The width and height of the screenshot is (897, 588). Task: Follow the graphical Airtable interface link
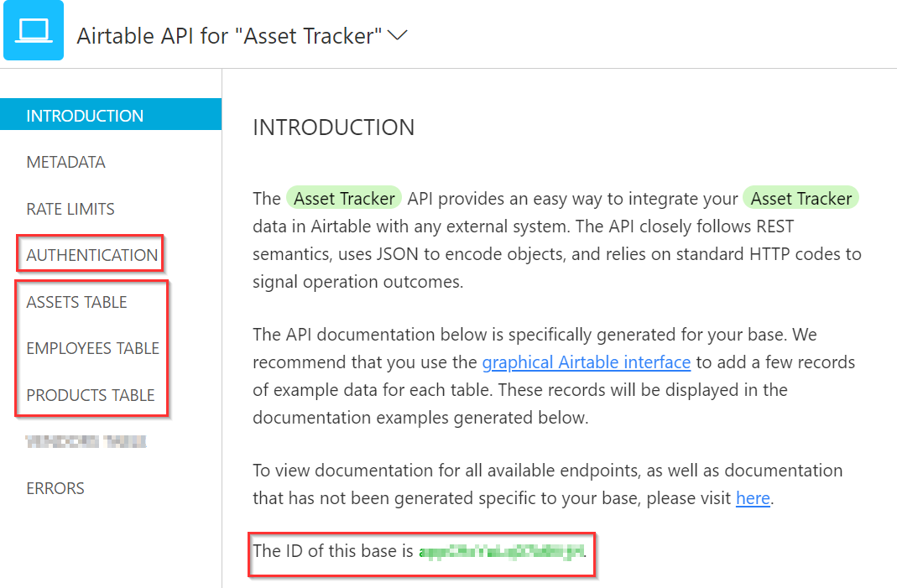pos(586,362)
